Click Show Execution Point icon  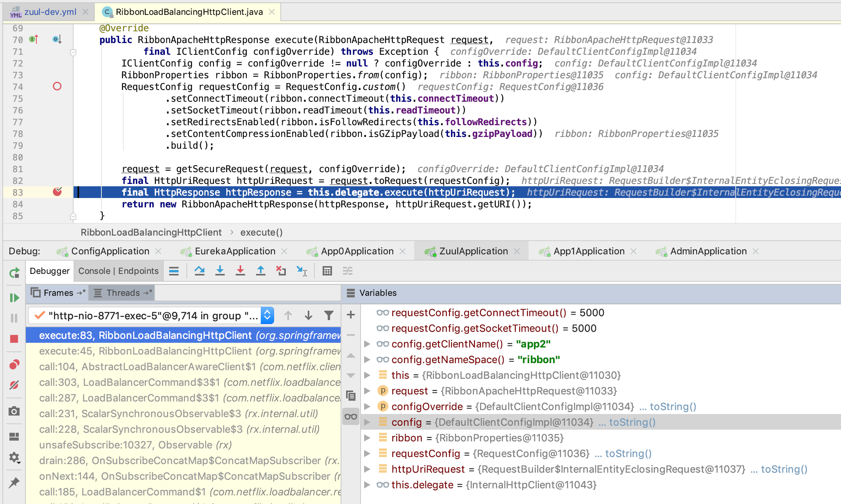[174, 271]
